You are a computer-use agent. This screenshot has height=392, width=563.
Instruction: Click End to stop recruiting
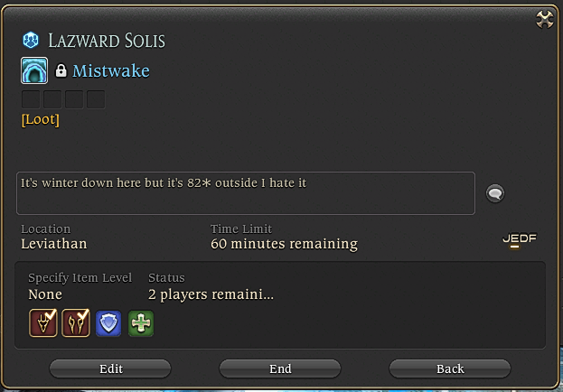pyautogui.click(x=280, y=369)
